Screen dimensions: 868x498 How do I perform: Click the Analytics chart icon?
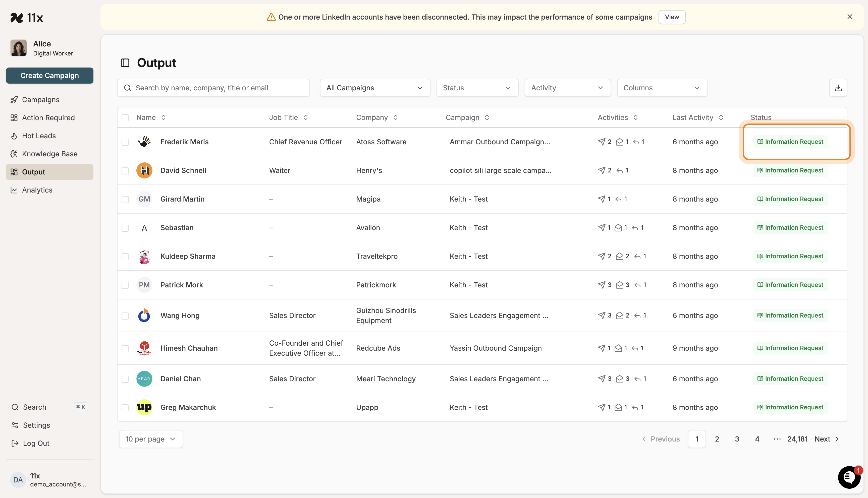click(x=14, y=190)
